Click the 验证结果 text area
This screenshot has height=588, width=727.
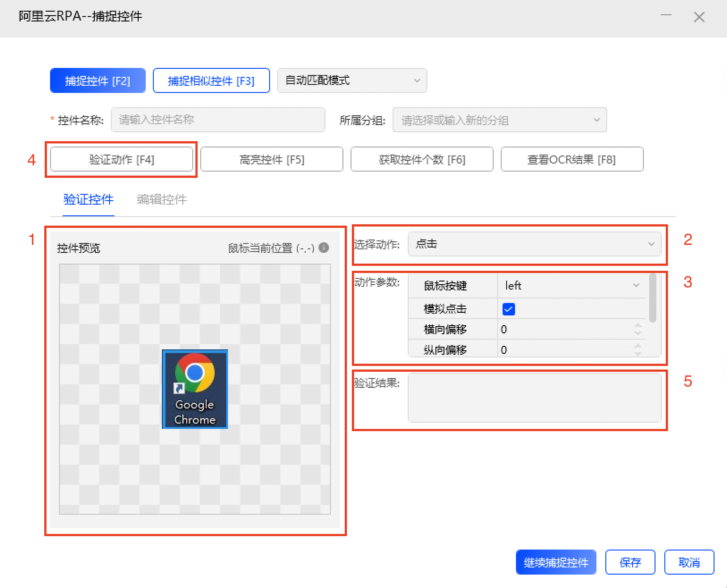534,398
